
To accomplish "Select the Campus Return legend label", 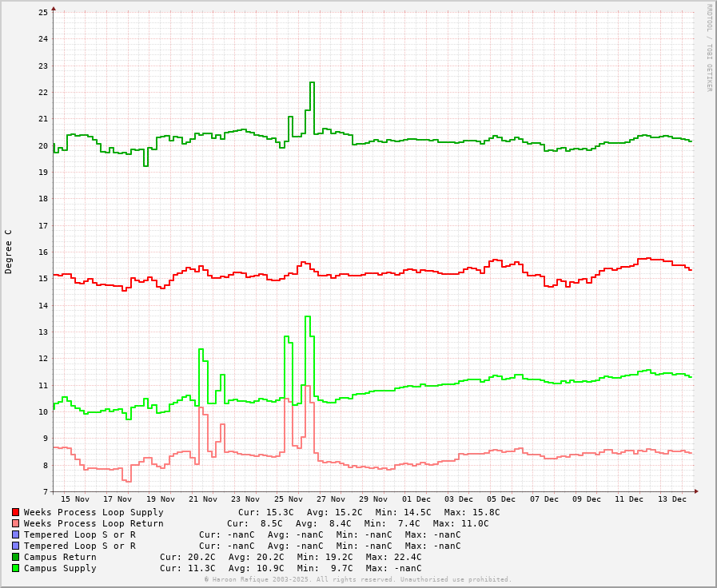I will point(60,557).
